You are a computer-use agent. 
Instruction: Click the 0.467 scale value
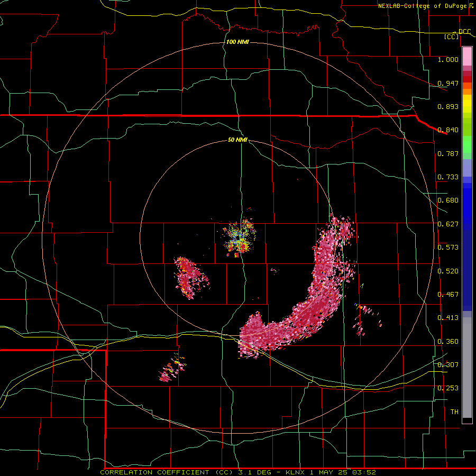click(x=448, y=295)
